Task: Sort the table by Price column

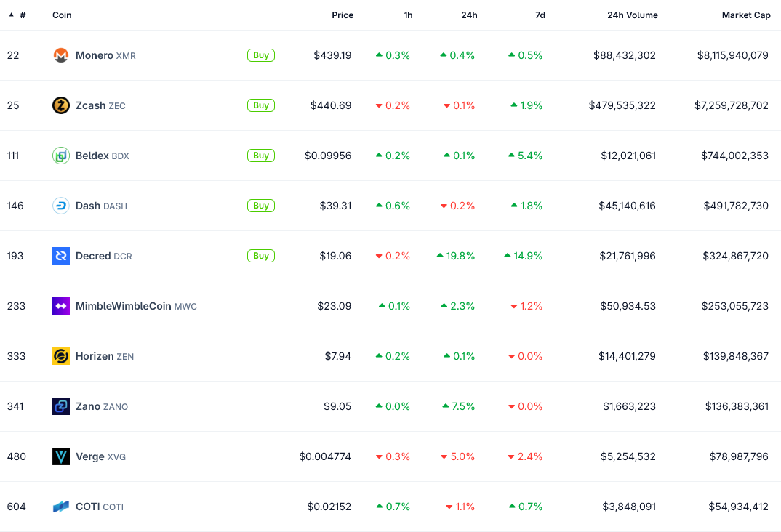Action: [343, 15]
